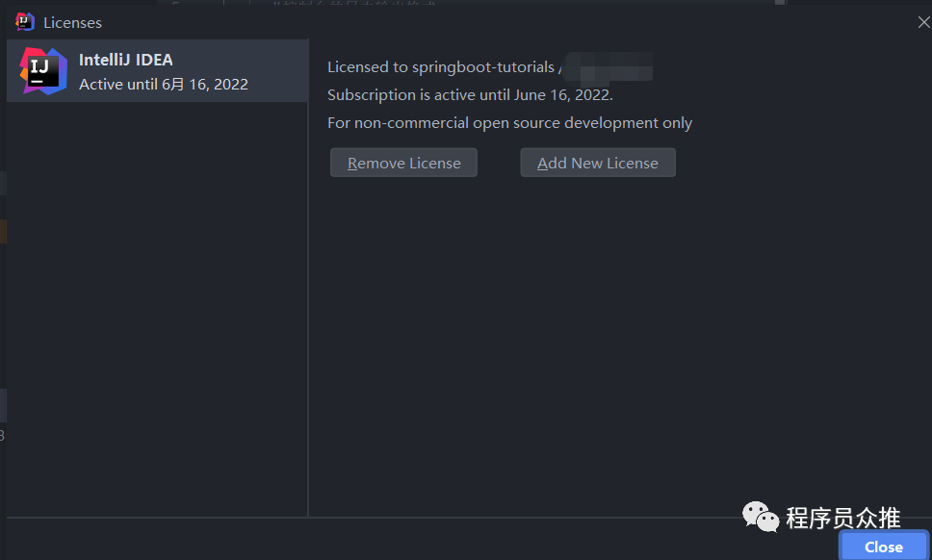This screenshot has width=932, height=560.
Task: Click the Licenses window title text
Action: click(x=72, y=22)
